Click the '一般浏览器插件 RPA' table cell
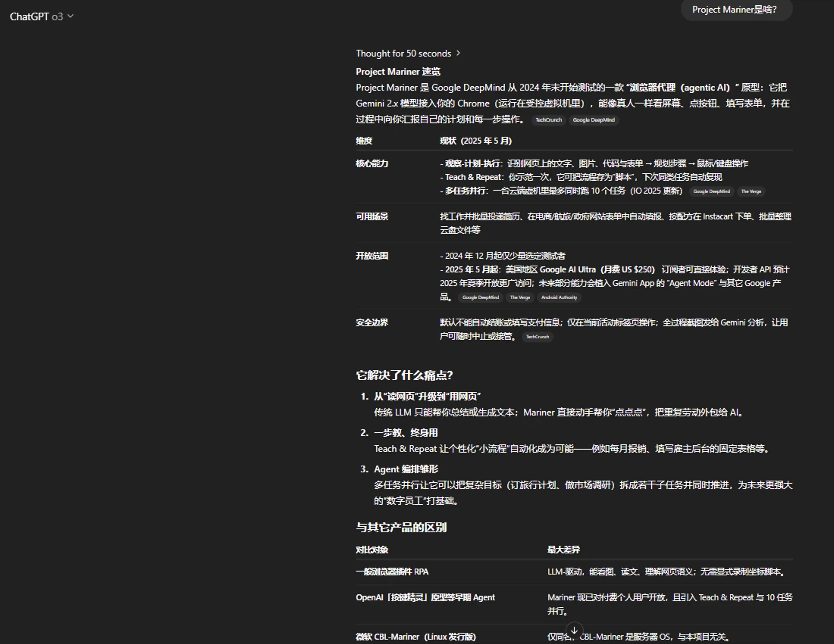 392,572
